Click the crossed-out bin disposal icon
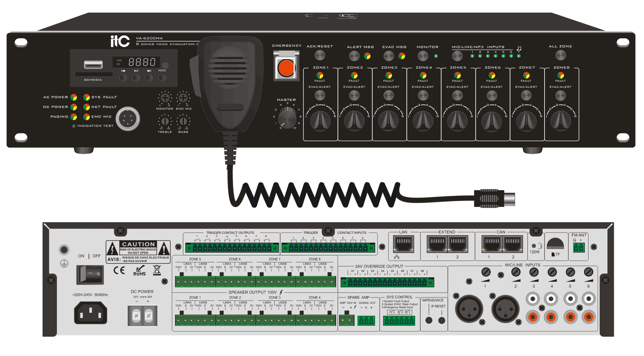The height and width of the screenshot is (356, 644). tap(157, 270)
